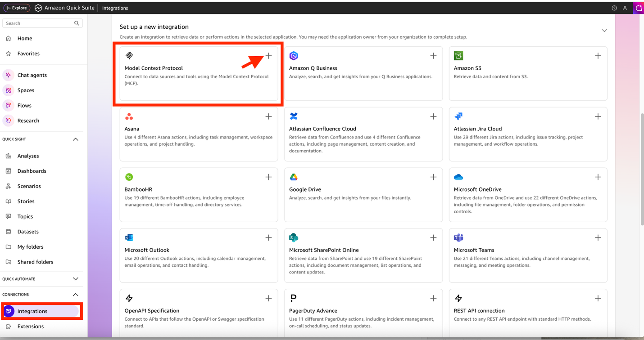Viewport: 644px width, 340px height.
Task: Open the user account profile icon
Action: coord(625,8)
